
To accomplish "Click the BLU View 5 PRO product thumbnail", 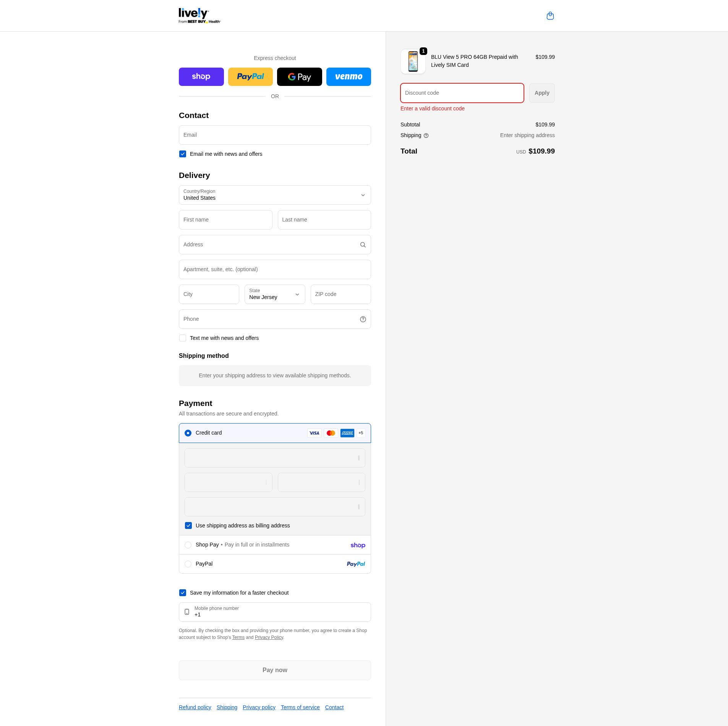I will tap(413, 61).
